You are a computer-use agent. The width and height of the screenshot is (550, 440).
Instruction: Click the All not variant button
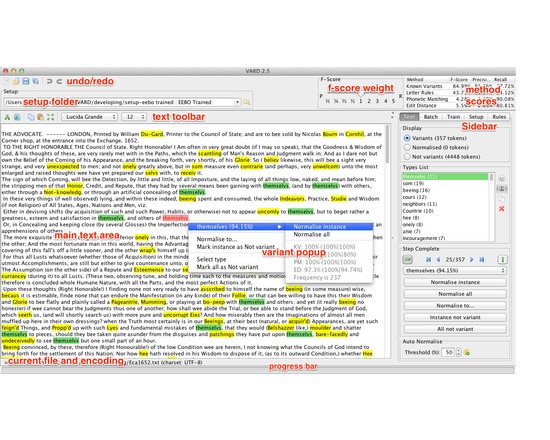tap(455, 329)
